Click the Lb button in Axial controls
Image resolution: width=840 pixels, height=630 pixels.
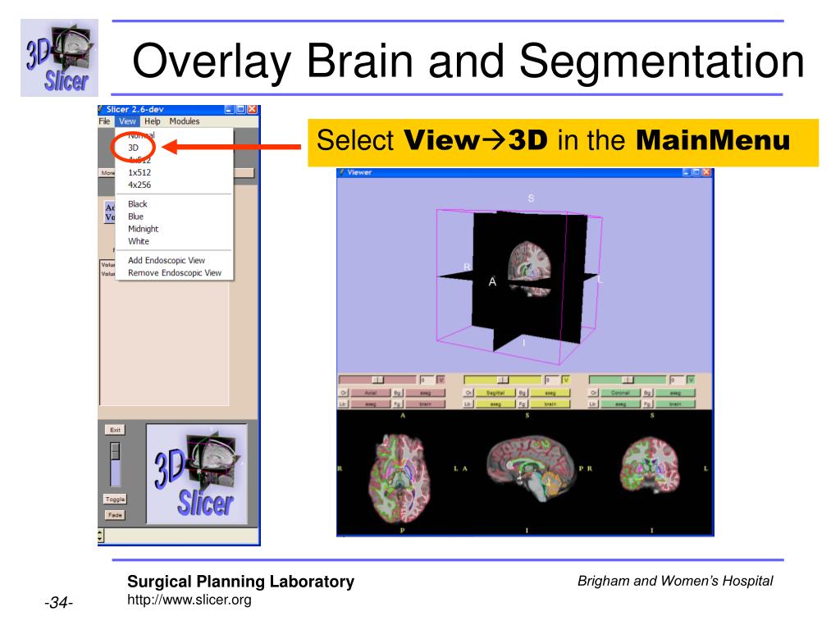click(x=344, y=404)
